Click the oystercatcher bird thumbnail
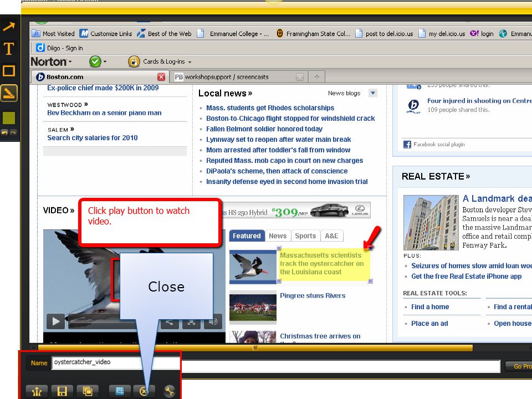Viewport: 532px width, 399px height. click(253, 267)
